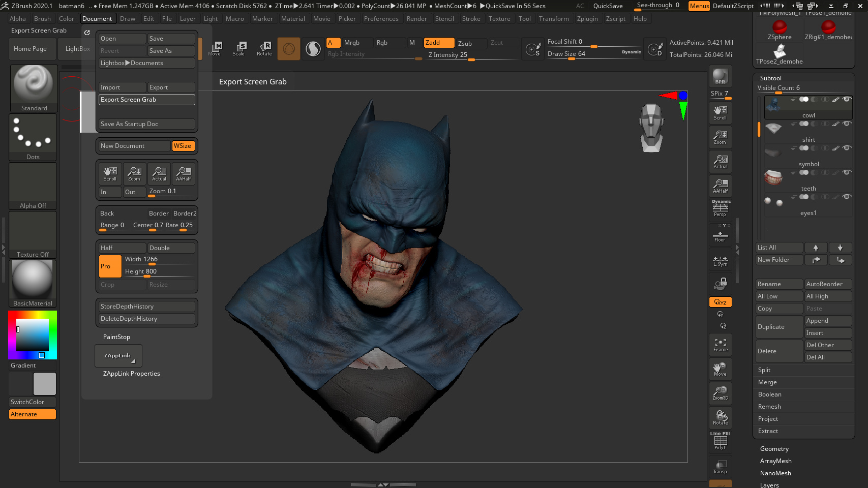Select the Scale transform tool in top shelf
The image size is (868, 488).
coord(239,49)
